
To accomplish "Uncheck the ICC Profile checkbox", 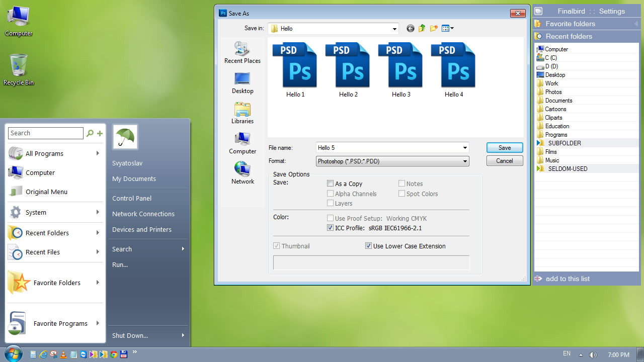I will [331, 228].
